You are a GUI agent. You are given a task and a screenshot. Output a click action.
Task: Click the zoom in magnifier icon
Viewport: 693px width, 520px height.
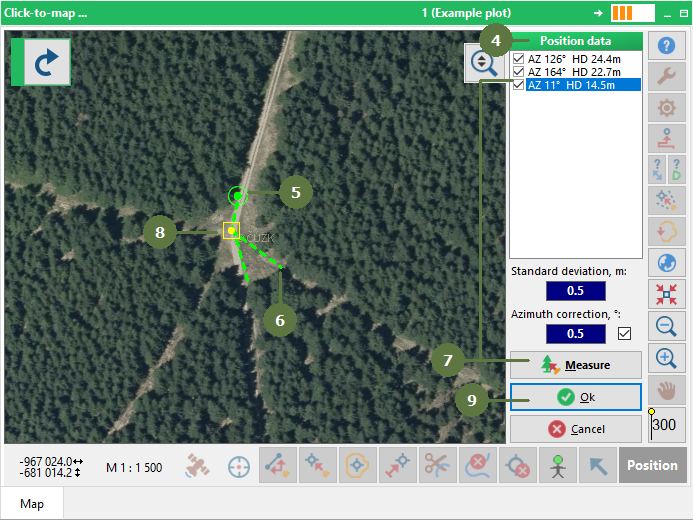pos(666,358)
